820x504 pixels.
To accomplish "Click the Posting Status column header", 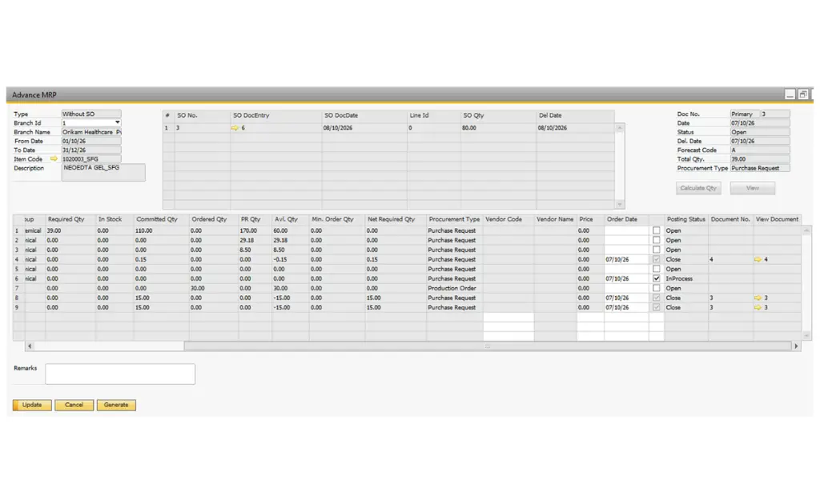I will point(686,219).
